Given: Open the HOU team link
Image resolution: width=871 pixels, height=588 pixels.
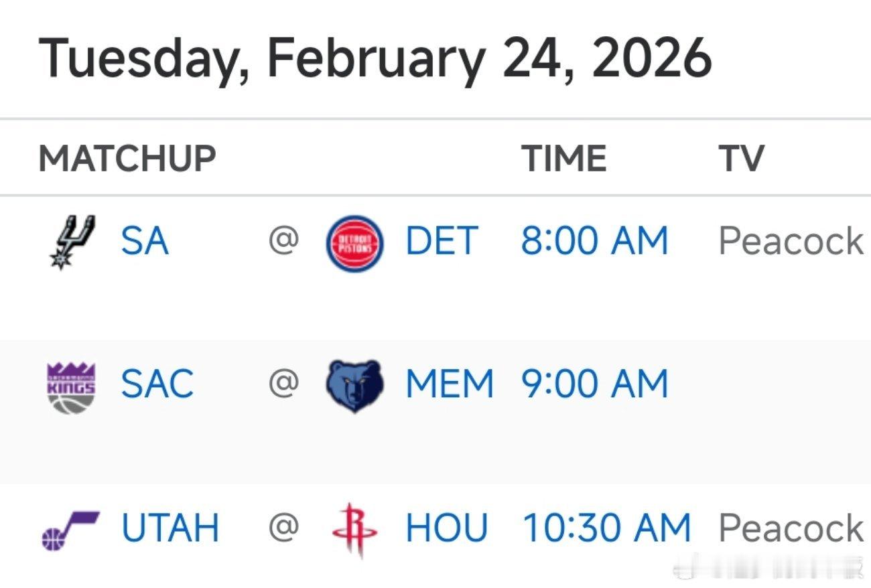Looking at the screenshot, I should (x=447, y=528).
